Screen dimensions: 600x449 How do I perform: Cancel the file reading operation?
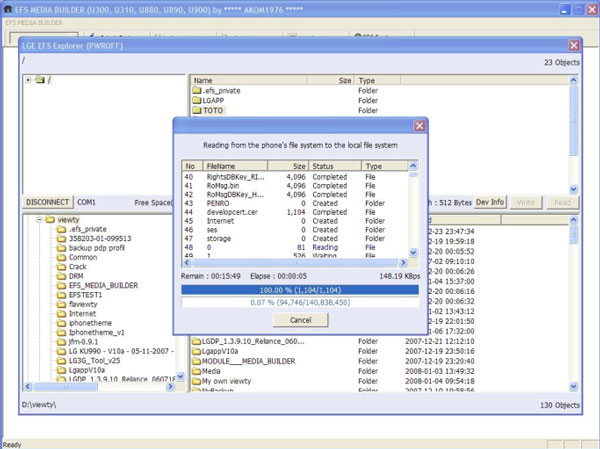pos(300,319)
